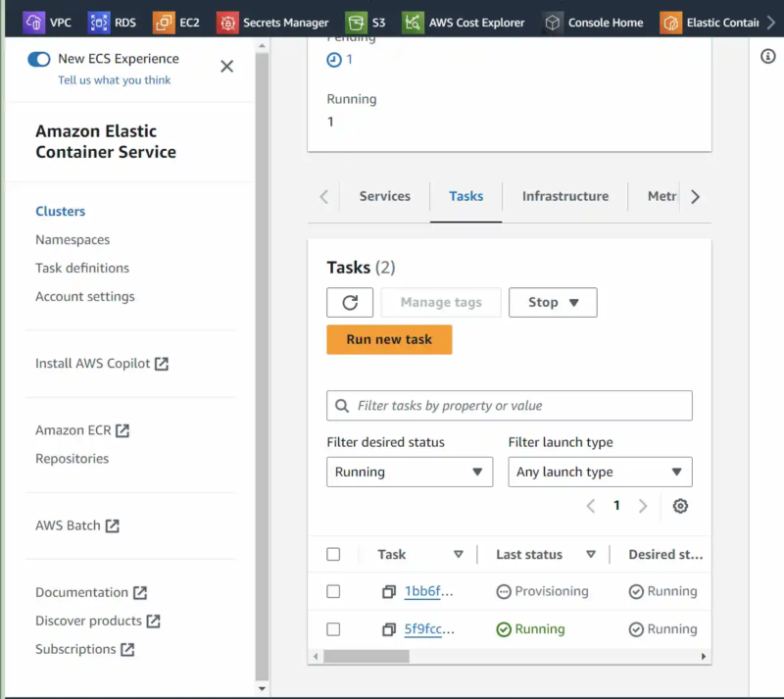Switch to the Tasks tab
Screen dimensions: 784x699
tap(466, 196)
